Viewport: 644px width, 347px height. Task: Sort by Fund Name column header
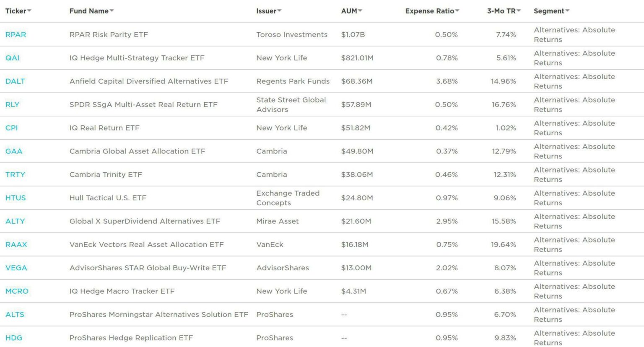[x=89, y=11]
